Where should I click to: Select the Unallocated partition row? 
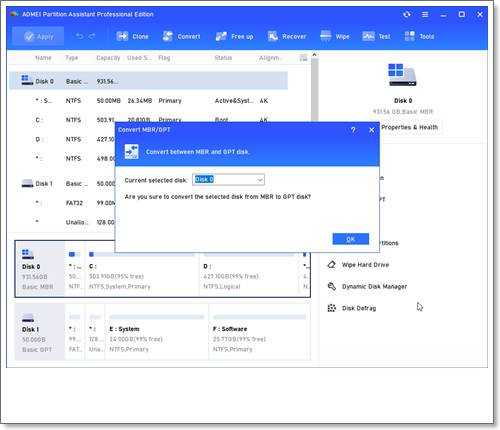[x=62, y=222]
